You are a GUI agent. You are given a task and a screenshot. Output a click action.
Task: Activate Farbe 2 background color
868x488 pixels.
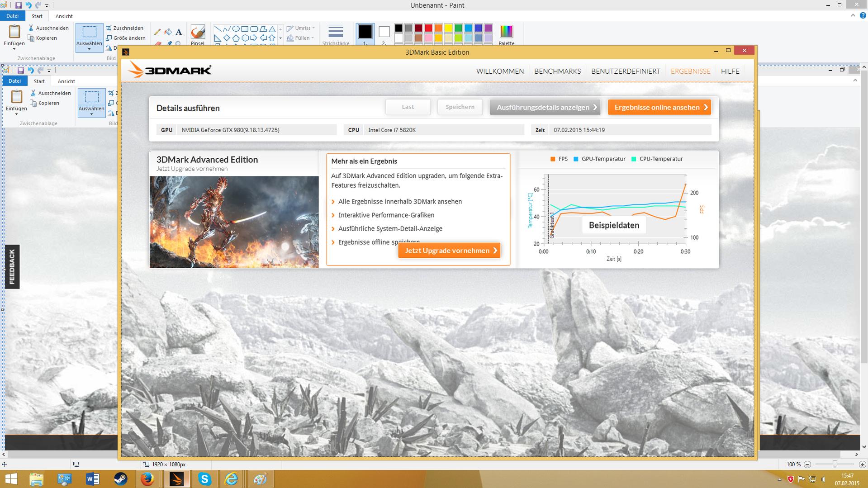tap(384, 35)
